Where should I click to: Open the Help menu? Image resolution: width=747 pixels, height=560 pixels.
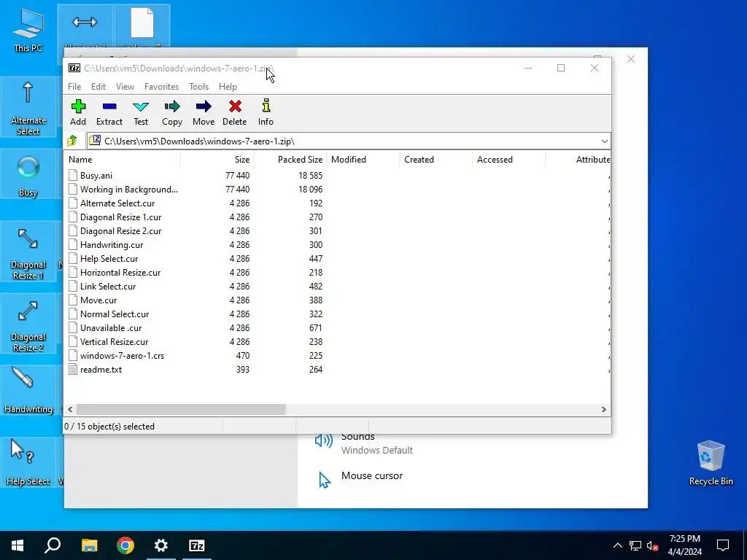[228, 87]
